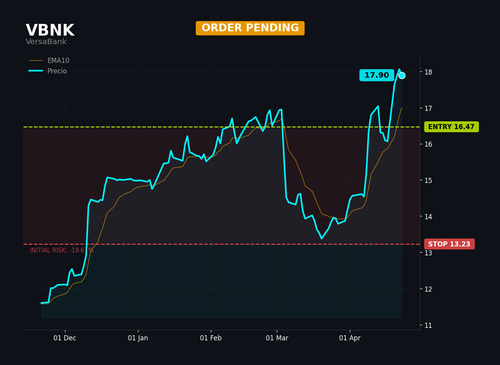Click the 01 Mar axis label
500x365 pixels.
click(x=277, y=338)
